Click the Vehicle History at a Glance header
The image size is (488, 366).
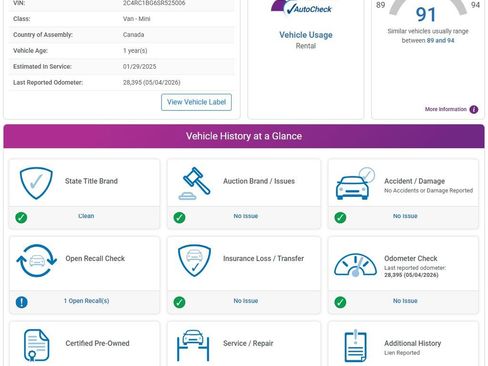pyautogui.click(x=244, y=136)
